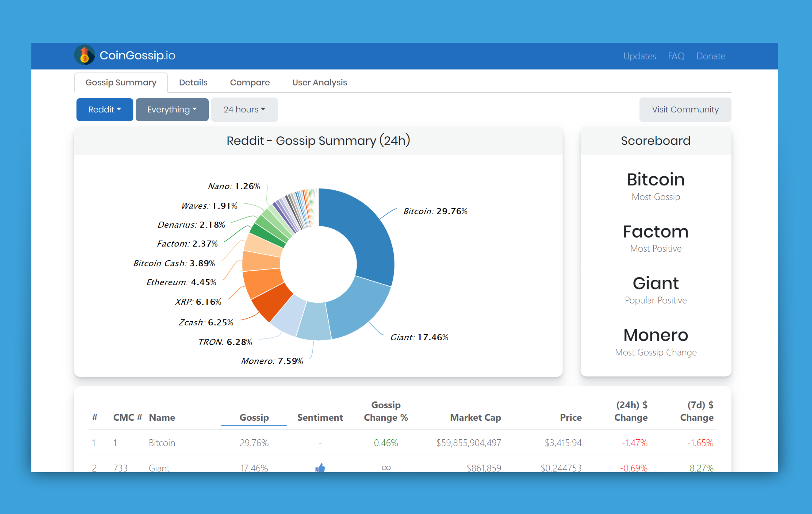Sort table by (7d) $ Change column

point(697,411)
